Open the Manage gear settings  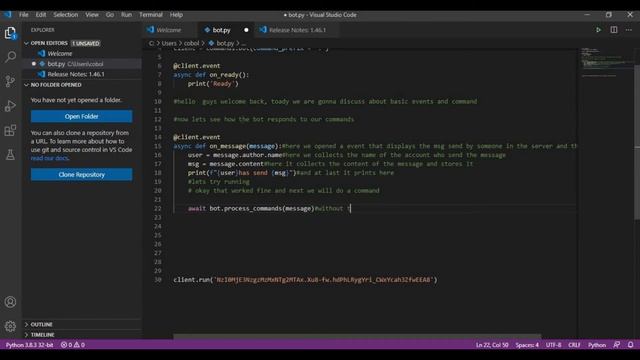point(10,326)
